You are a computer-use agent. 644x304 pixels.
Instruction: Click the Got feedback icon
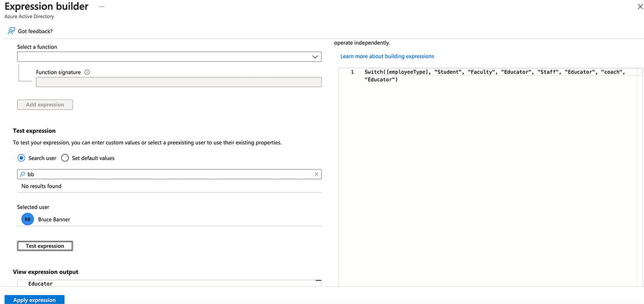(x=11, y=31)
